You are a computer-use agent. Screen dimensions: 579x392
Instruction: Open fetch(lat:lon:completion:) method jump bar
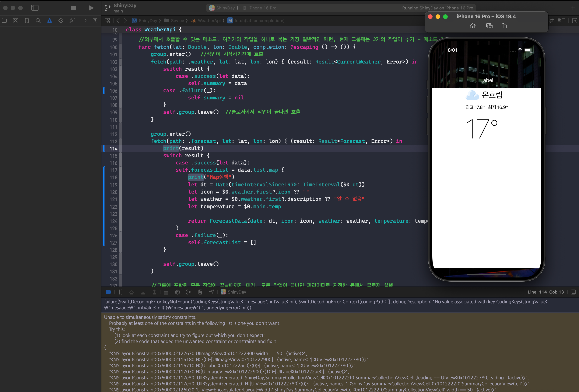pyautogui.click(x=256, y=21)
